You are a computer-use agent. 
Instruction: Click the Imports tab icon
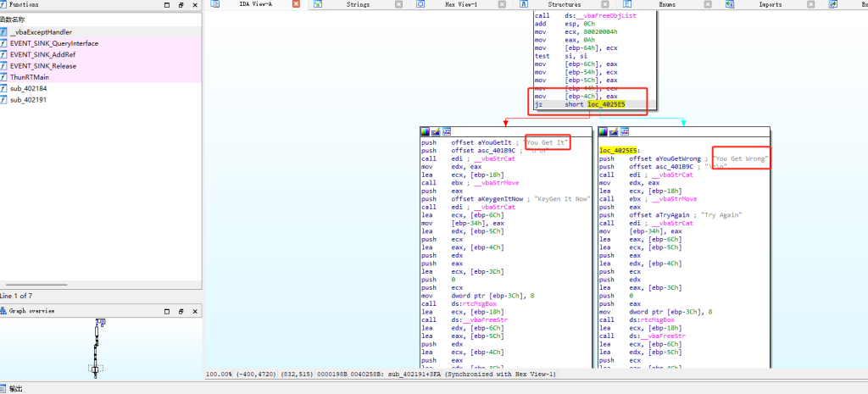pyautogui.click(x=730, y=4)
